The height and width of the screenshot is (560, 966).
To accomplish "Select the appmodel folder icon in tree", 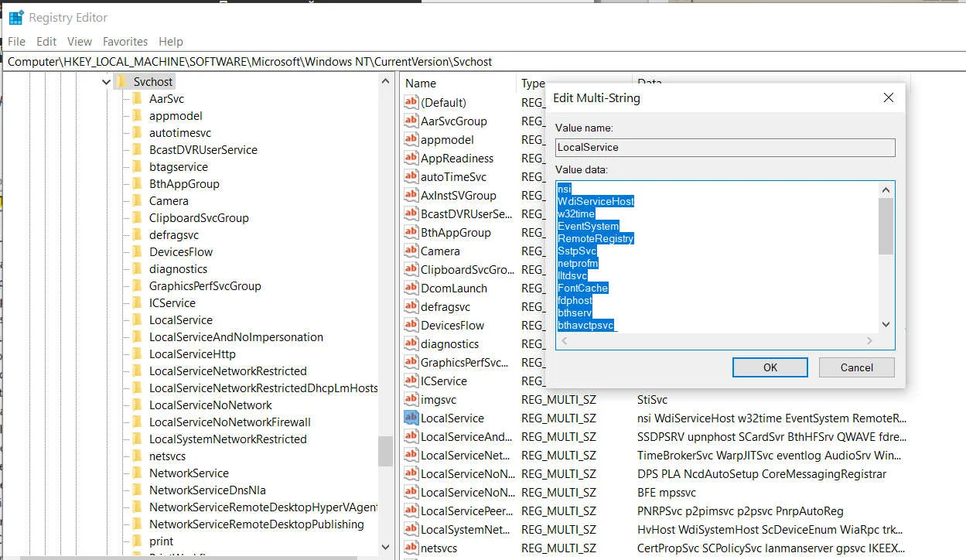I will tap(137, 115).
